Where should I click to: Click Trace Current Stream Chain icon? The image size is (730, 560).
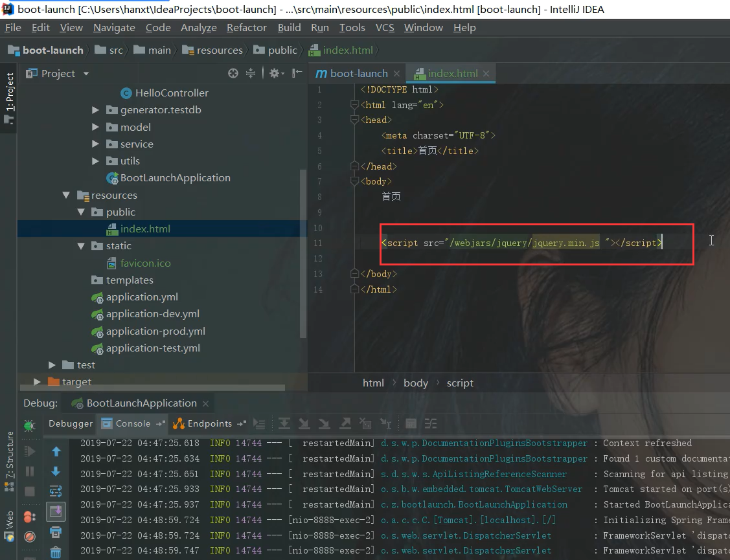click(431, 423)
